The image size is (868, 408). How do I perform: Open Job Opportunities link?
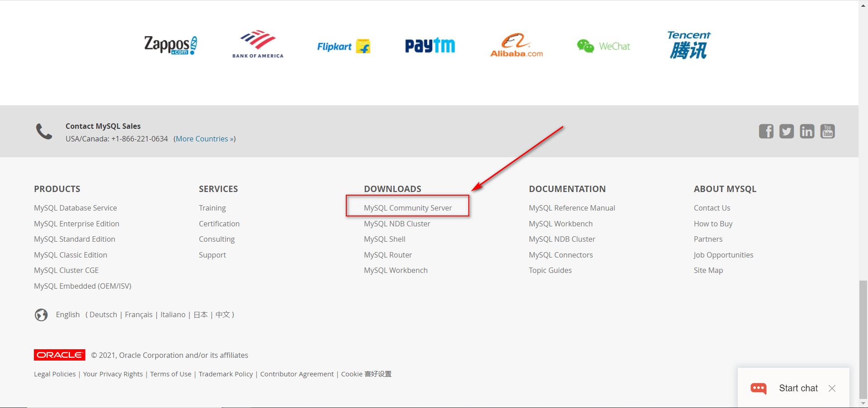(723, 255)
